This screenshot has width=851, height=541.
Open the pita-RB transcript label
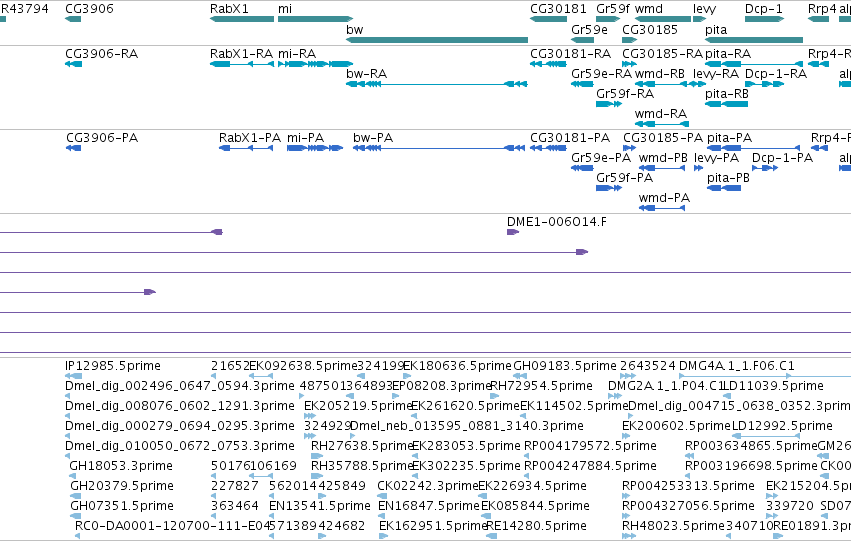click(727, 94)
